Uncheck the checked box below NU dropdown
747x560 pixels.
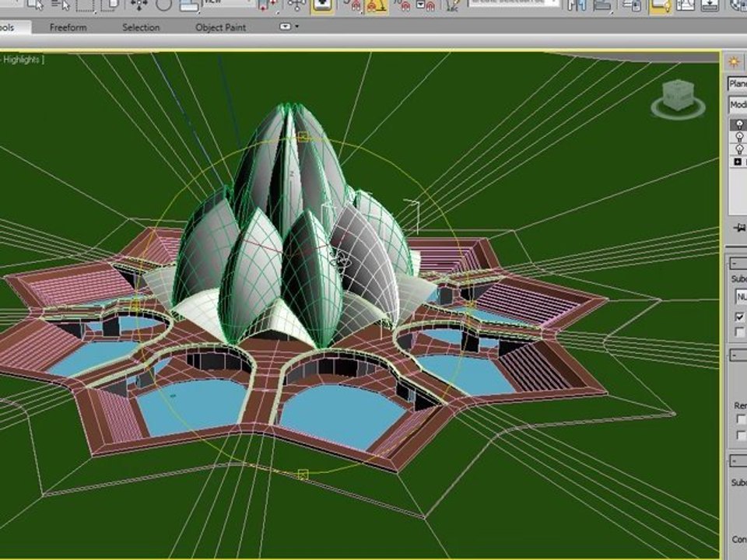tap(739, 317)
